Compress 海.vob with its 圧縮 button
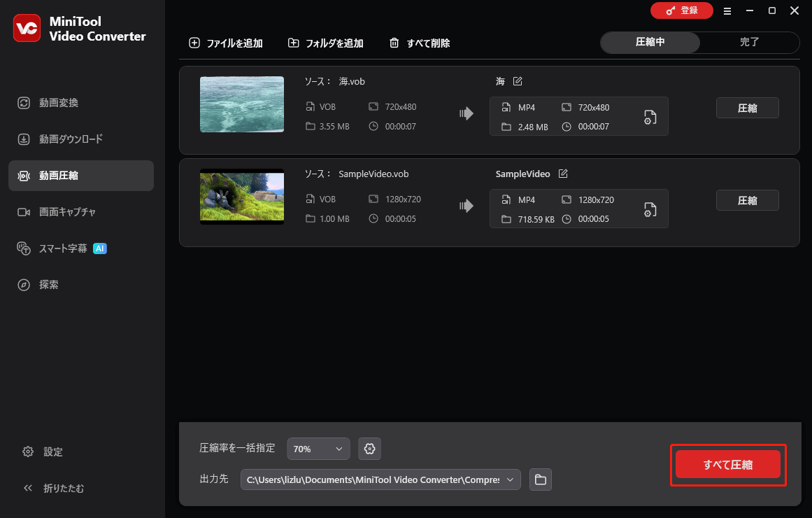Viewport: 812px width, 518px height. tap(747, 107)
